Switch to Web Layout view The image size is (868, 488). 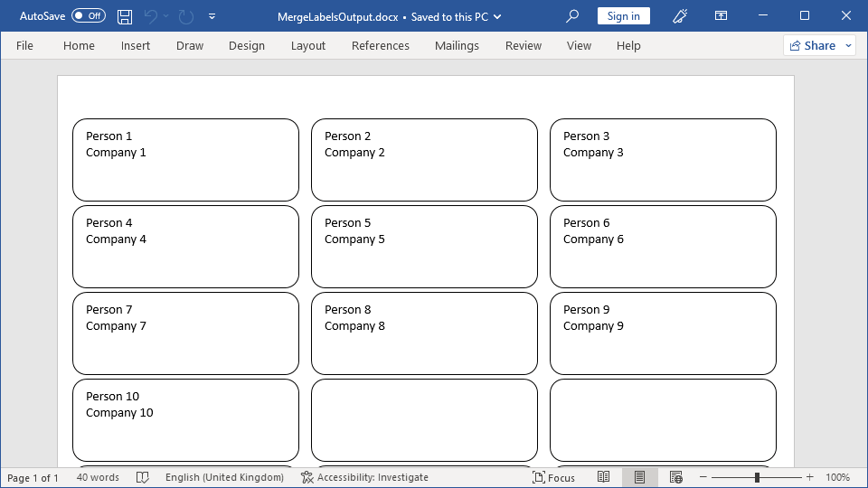coord(675,477)
